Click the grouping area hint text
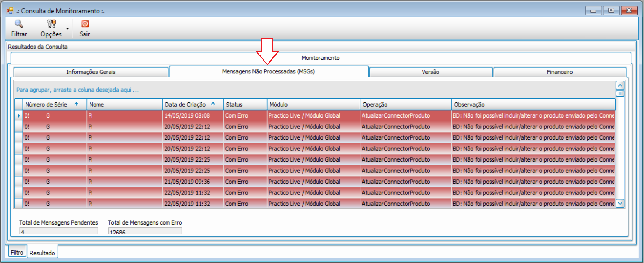The height and width of the screenshot is (263, 644). (x=77, y=90)
